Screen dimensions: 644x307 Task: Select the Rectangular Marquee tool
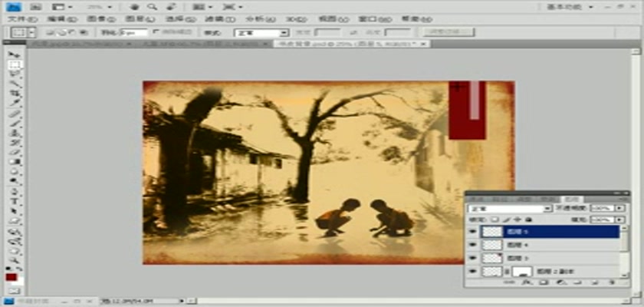click(13, 65)
